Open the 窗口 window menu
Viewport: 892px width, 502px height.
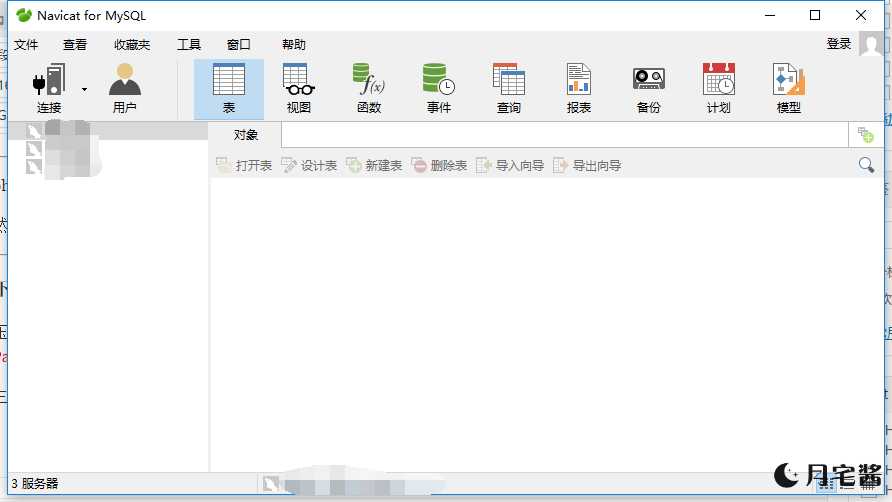[x=238, y=44]
